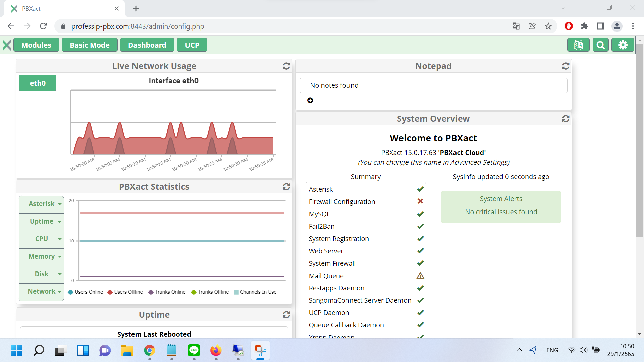This screenshot has height=362, width=644.
Task: Open the browser Extensions puzzle icon
Action: click(585, 26)
